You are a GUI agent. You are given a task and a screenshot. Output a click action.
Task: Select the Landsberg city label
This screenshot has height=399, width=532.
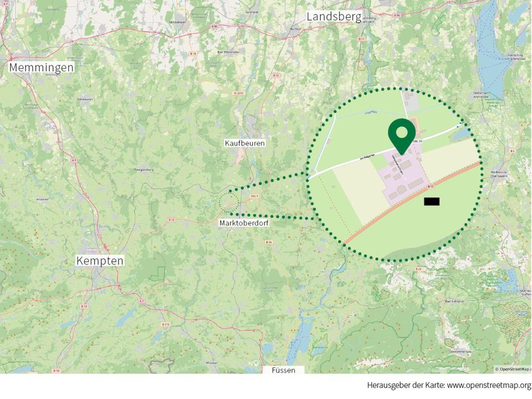click(334, 17)
